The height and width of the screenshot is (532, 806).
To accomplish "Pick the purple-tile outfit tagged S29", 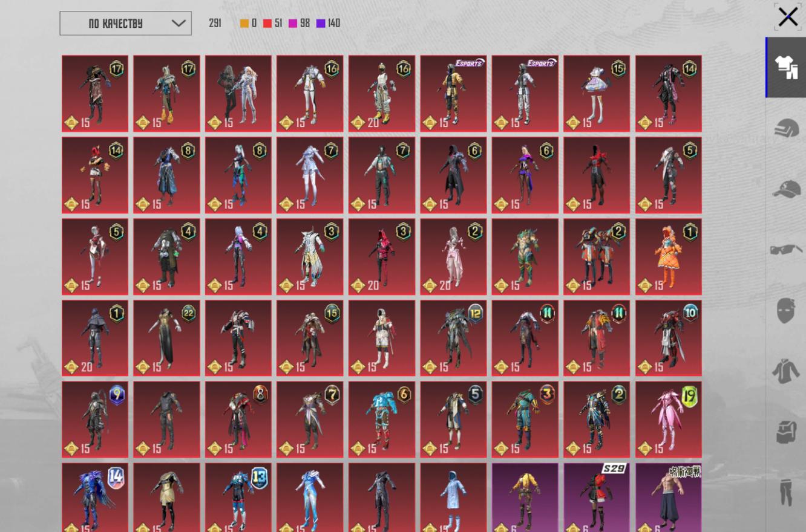I will click(x=596, y=497).
